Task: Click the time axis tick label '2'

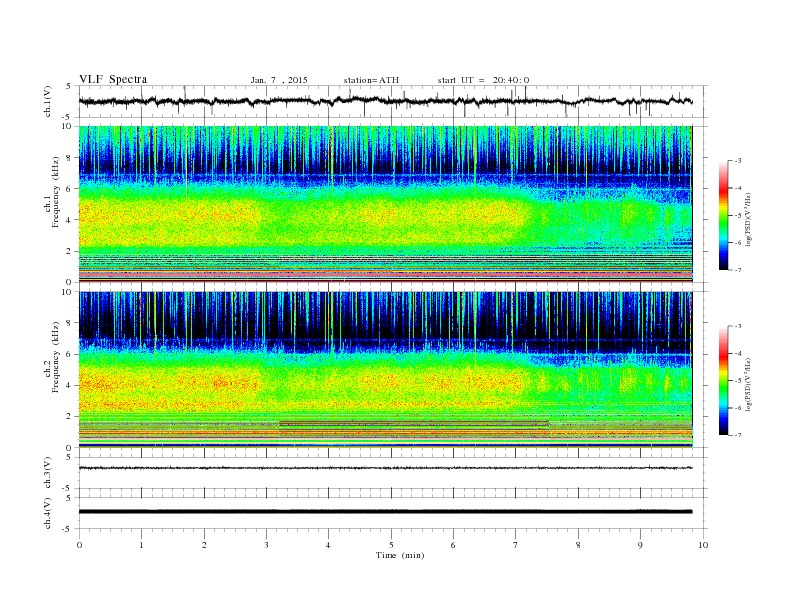Action: point(204,545)
